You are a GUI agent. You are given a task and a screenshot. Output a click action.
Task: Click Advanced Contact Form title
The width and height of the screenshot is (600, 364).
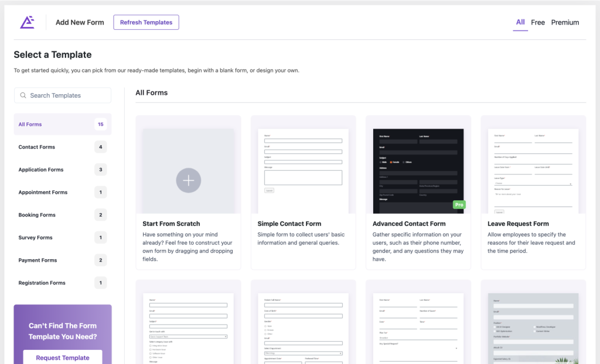(x=409, y=224)
